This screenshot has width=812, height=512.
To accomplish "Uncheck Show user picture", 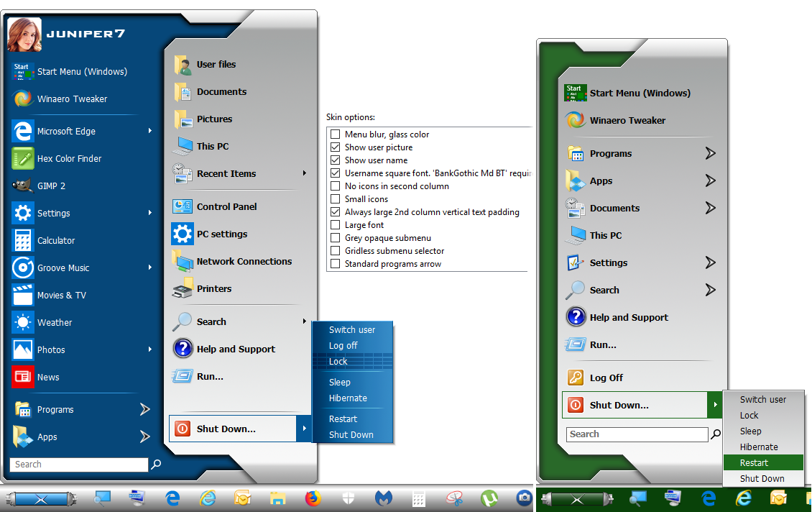I will [x=335, y=147].
